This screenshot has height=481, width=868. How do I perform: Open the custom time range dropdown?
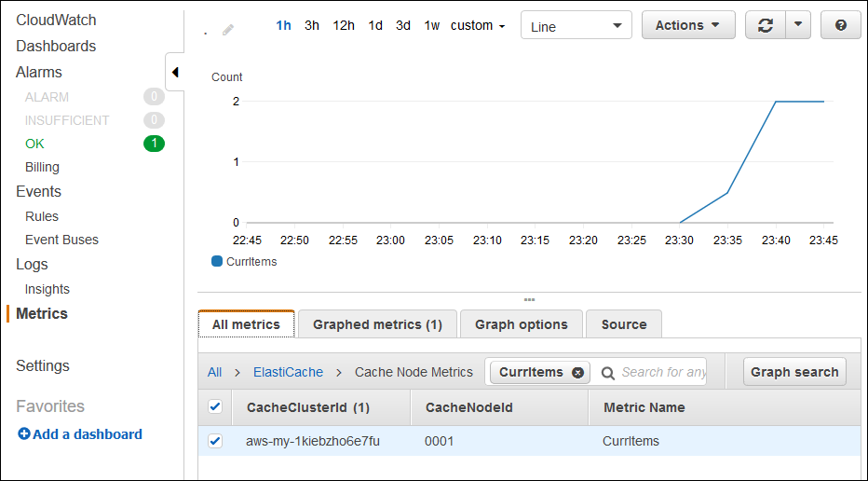[x=478, y=26]
